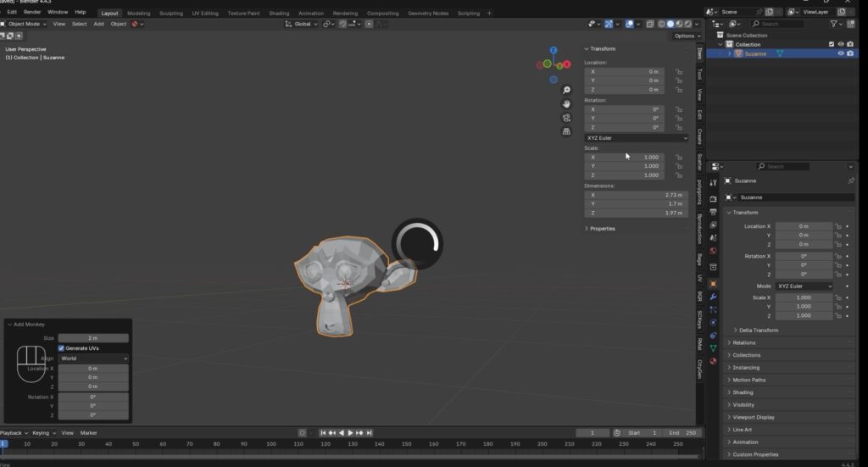The width and height of the screenshot is (868, 467).
Task: Open Align World dropdown
Action: [93, 359]
